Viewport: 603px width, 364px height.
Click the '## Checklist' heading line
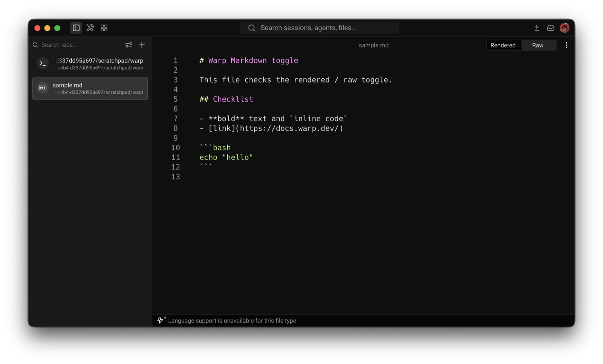[226, 99]
